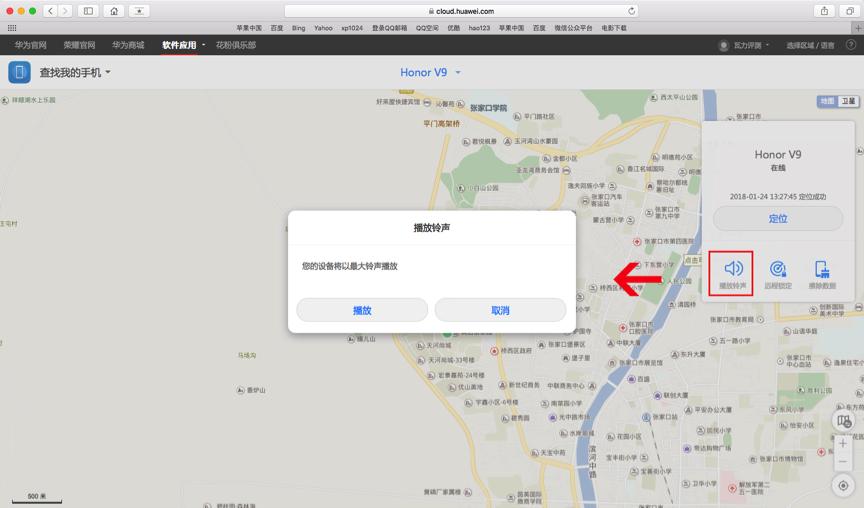Open the user account dropdown

click(750, 45)
